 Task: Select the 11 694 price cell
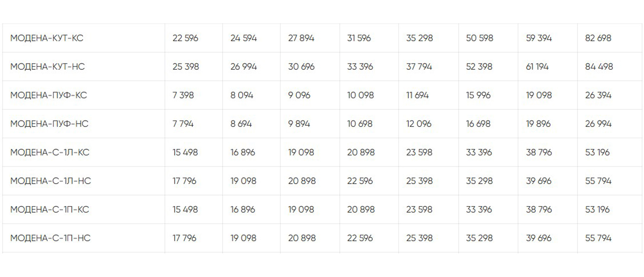coord(417,95)
